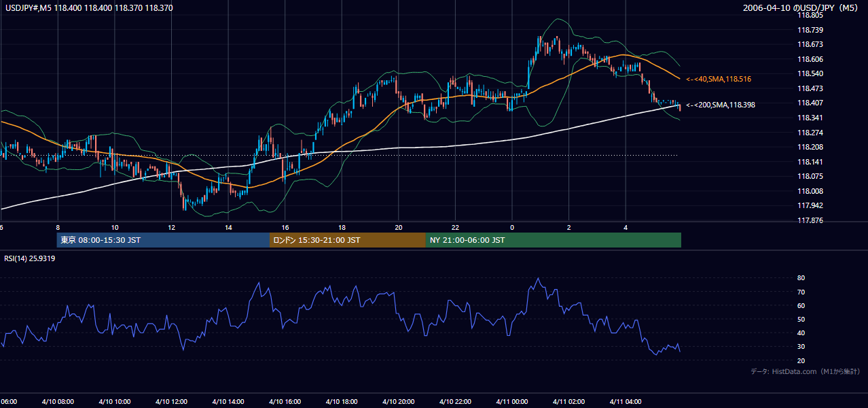Click the 118.673 price axis label
This screenshot has width=868, height=408.
click(810, 44)
